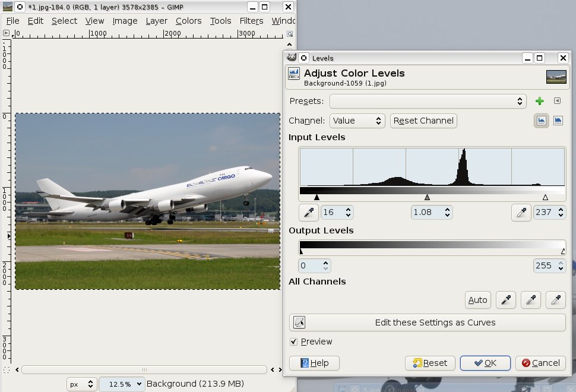Image resolution: width=576 pixels, height=392 pixels.
Task: Click the Reset Channel button
Action: tap(423, 121)
